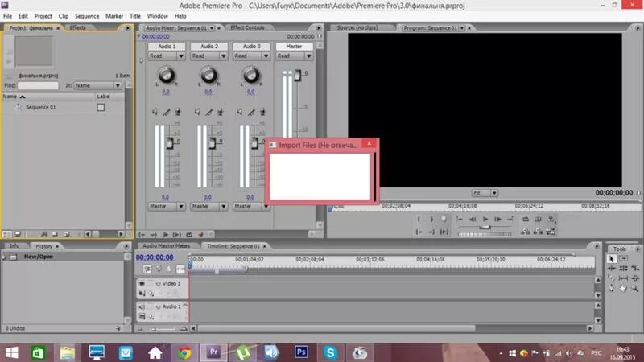The width and height of the screenshot is (644, 362).
Task: Select the Pen tool in Tools panel
Action: pos(611,289)
